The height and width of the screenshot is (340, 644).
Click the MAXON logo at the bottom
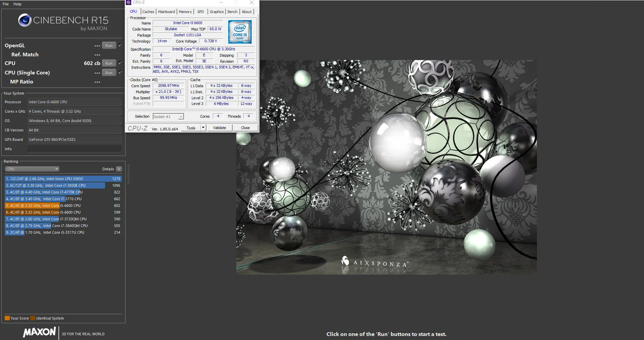coord(39,332)
